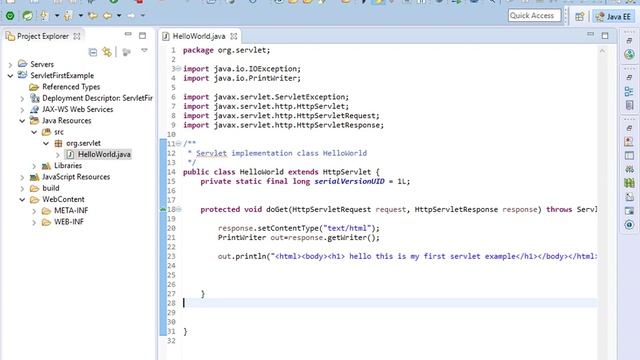Click the green leaf Spring toolbar icon
The image size is (640, 360).
tap(27, 16)
